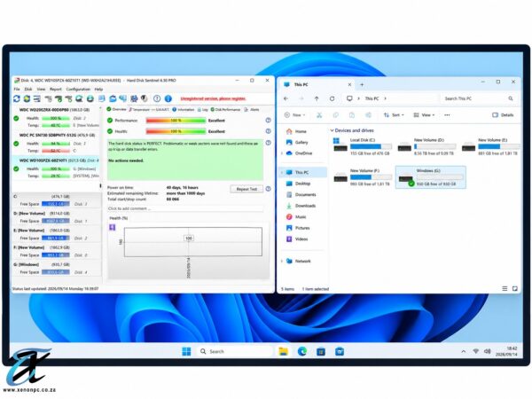This screenshot has width=532, height=399.
Task: Click the Paste icon in Explorer toolbar
Action: [352, 115]
